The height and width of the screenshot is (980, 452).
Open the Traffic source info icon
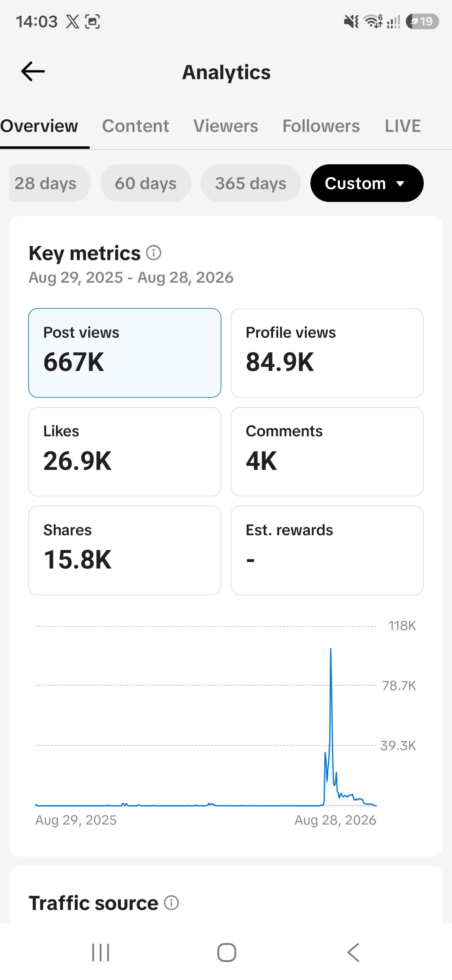pyautogui.click(x=171, y=902)
